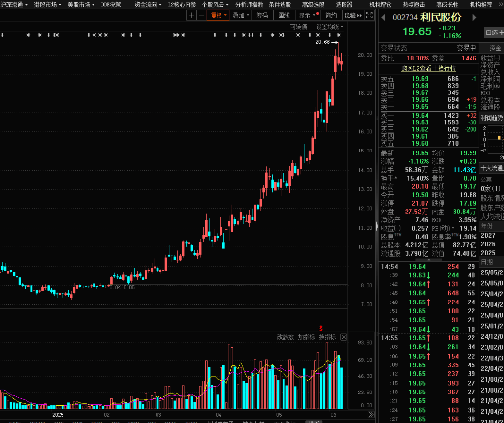Go to next stock with right arrow

point(474,17)
